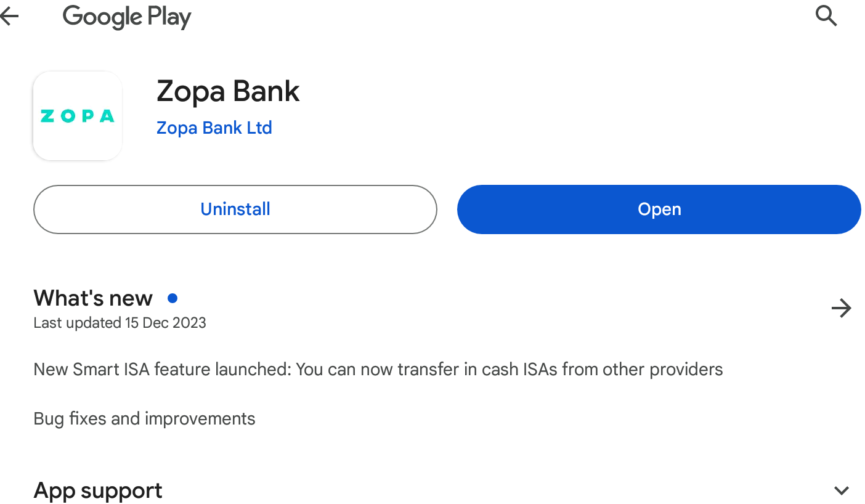Open search with the magnifier icon
The image size is (865, 504).
(x=826, y=15)
